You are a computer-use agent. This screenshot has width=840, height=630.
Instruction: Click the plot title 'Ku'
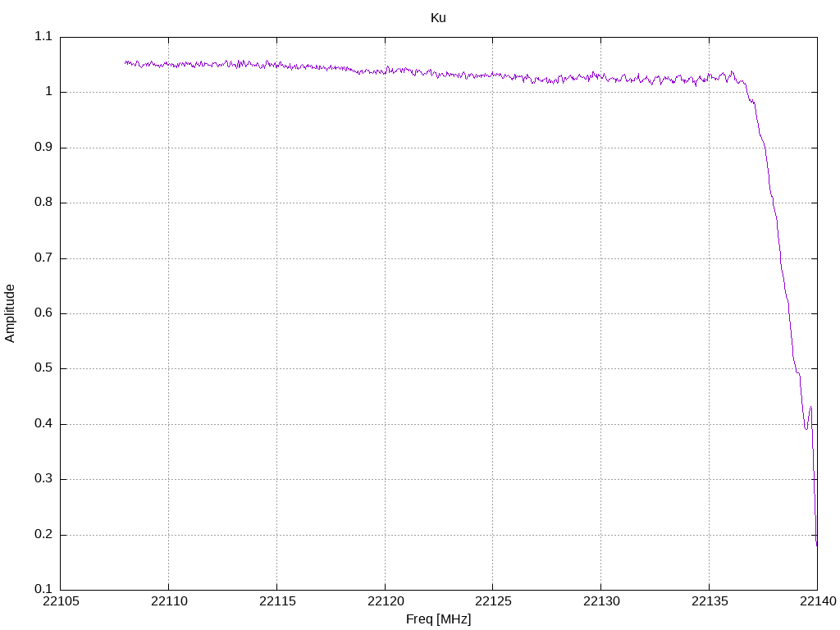(x=438, y=18)
